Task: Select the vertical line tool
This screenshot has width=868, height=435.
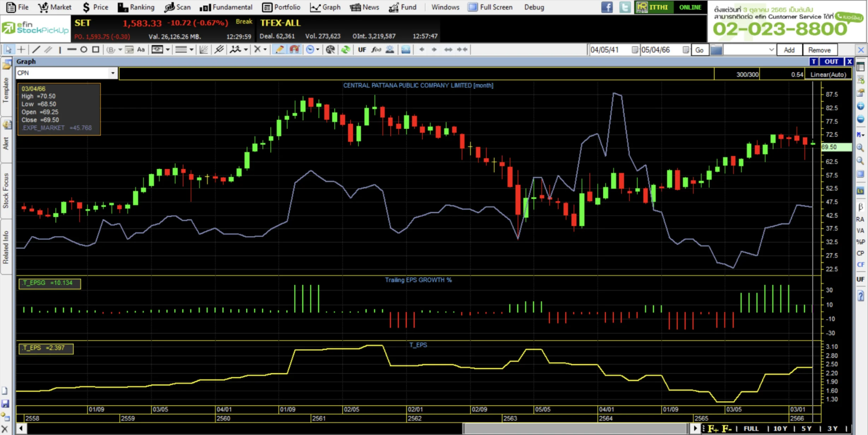Action: [x=60, y=50]
